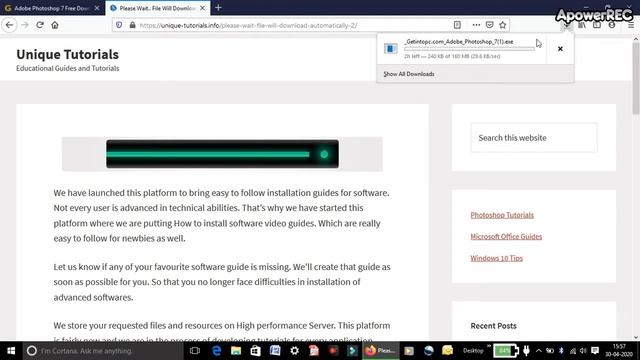
Task: Open the Photoshop Tutorials link
Action: (x=502, y=215)
